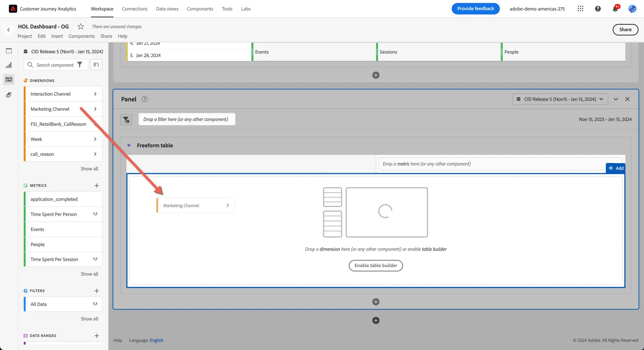Open the notifications bell
644x350 pixels.
click(615, 9)
